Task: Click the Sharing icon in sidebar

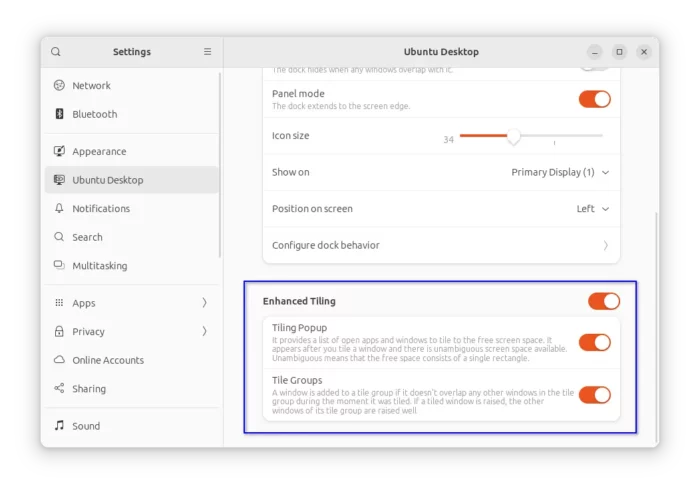Action: (59, 388)
